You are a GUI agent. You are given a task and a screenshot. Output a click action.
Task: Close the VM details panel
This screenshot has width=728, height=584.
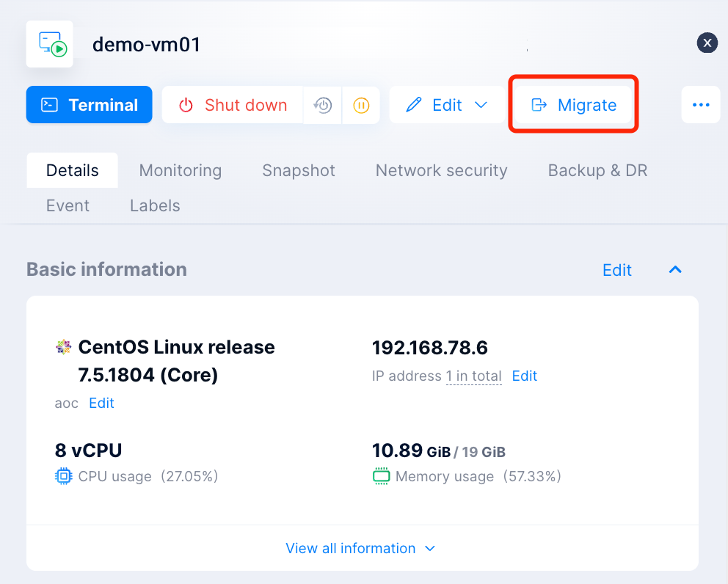coord(707,43)
